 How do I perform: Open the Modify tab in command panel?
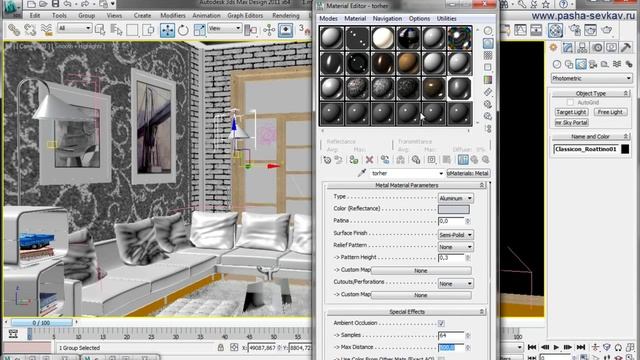click(568, 47)
